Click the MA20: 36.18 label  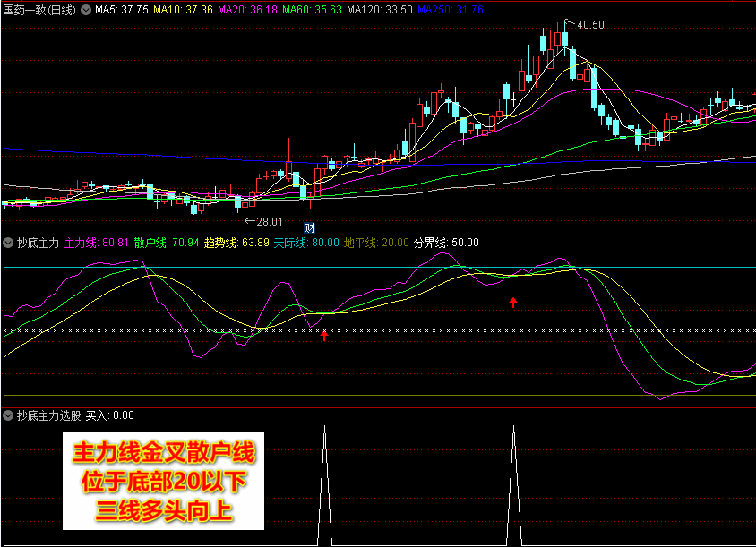[x=247, y=10]
